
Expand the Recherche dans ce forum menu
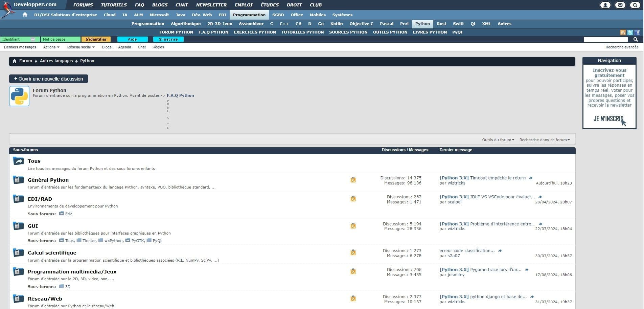click(544, 139)
